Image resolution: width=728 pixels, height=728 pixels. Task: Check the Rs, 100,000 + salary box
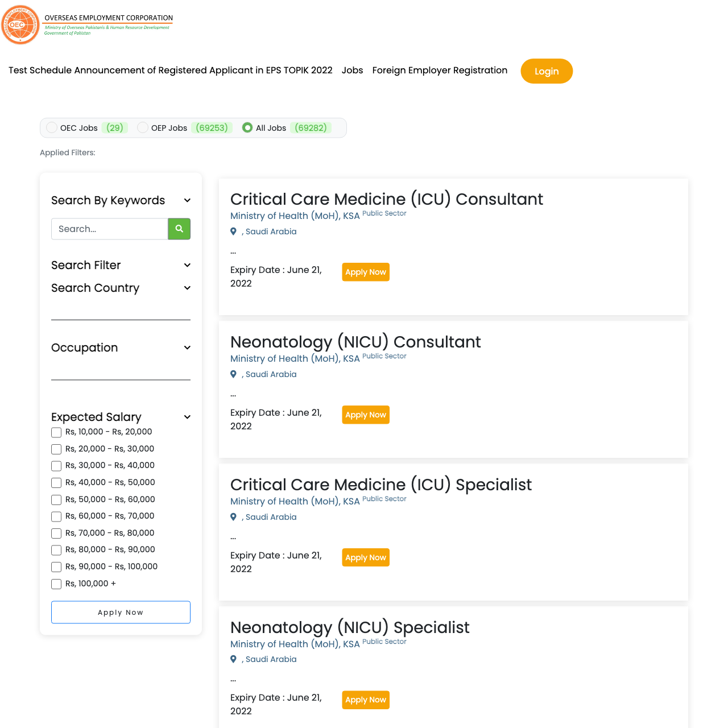click(x=56, y=584)
